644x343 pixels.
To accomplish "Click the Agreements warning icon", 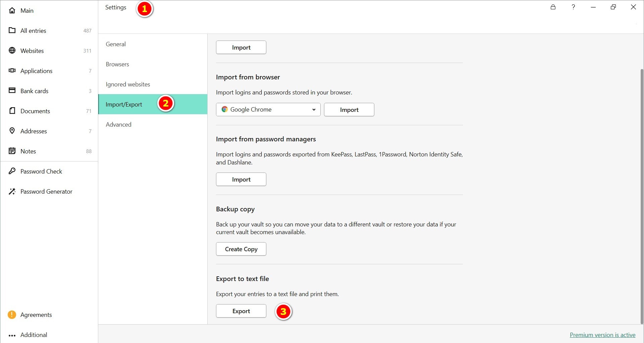I will (12, 315).
